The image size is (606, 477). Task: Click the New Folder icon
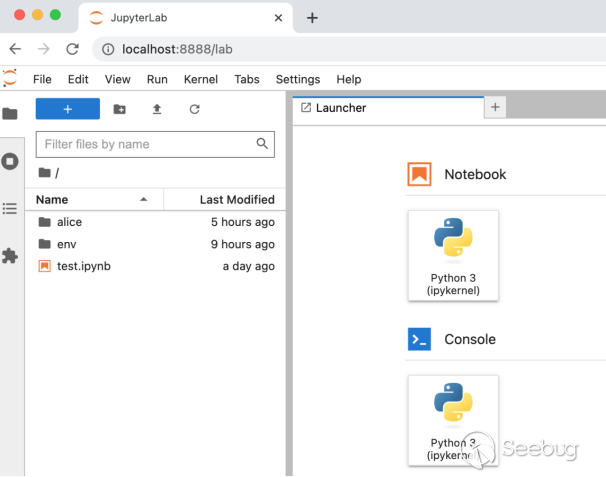tap(120, 109)
